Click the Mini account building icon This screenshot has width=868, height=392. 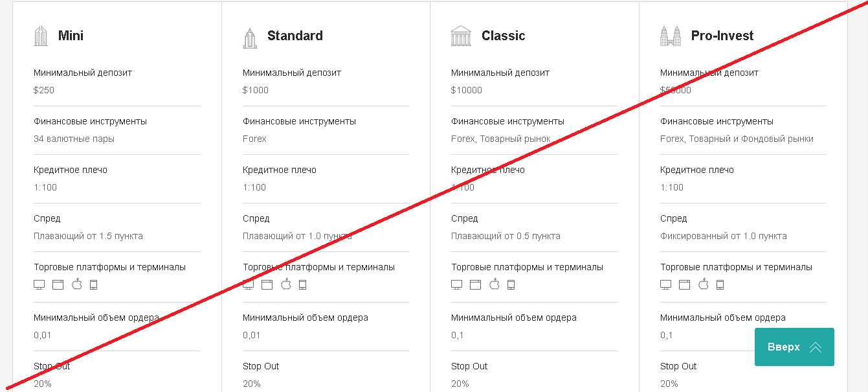pos(41,36)
